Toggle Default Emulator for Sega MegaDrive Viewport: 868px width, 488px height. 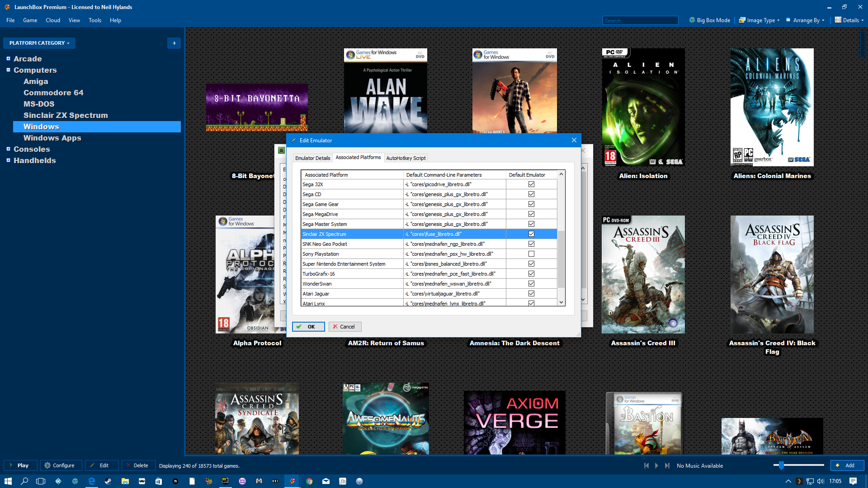tap(531, 214)
